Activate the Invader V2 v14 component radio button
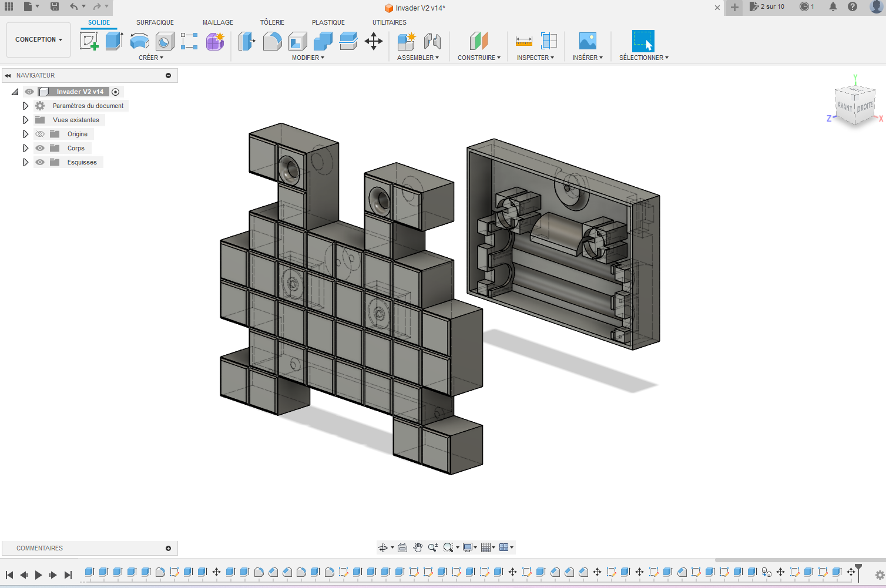Image resolution: width=886 pixels, height=588 pixels. click(116, 92)
